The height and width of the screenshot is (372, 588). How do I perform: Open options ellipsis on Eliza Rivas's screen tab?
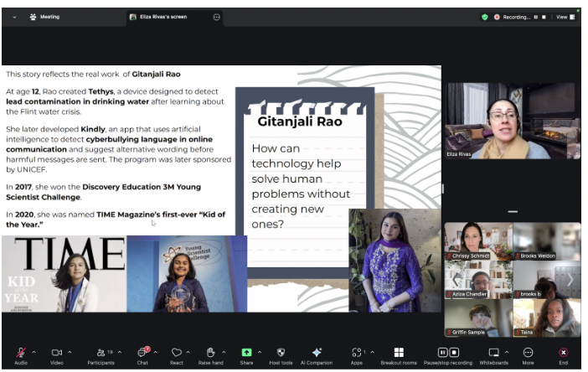[216, 17]
